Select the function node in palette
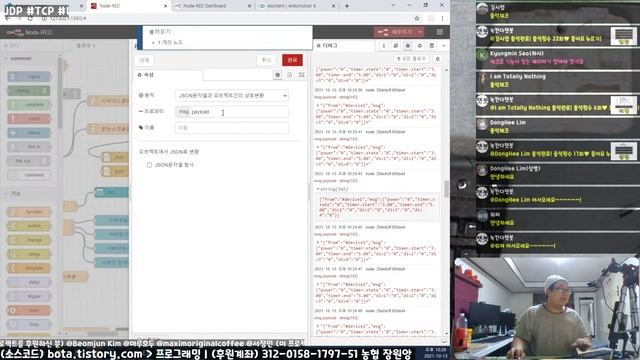 (29, 212)
